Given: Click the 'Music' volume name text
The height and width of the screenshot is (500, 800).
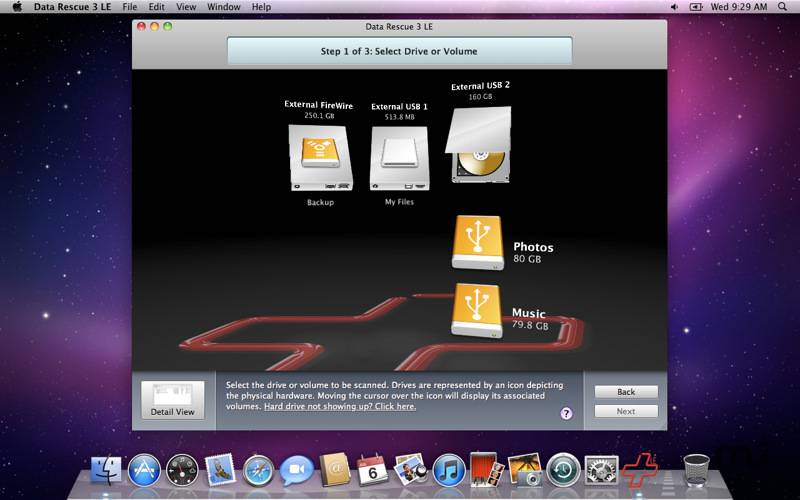Looking at the screenshot, I should click(529, 313).
